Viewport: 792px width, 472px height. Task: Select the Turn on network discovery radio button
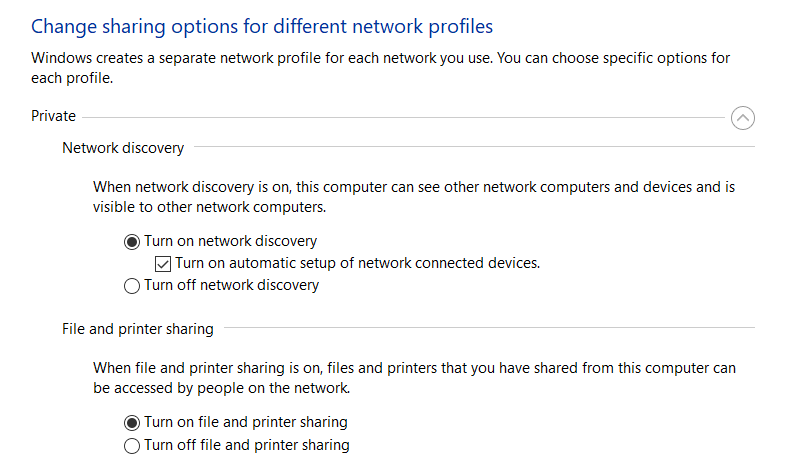point(132,241)
